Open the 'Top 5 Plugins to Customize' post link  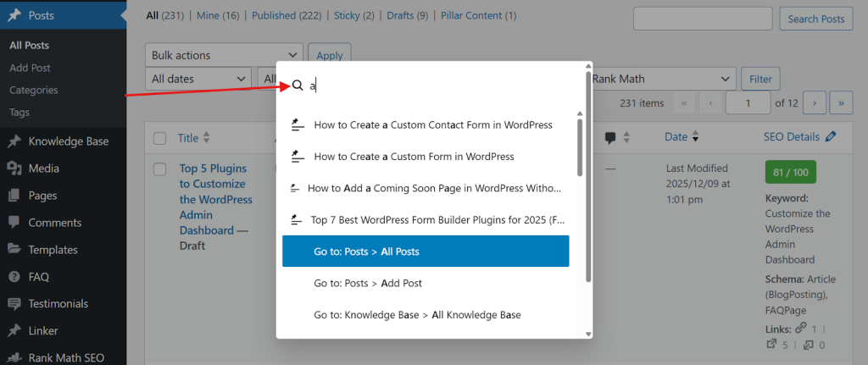click(x=215, y=199)
